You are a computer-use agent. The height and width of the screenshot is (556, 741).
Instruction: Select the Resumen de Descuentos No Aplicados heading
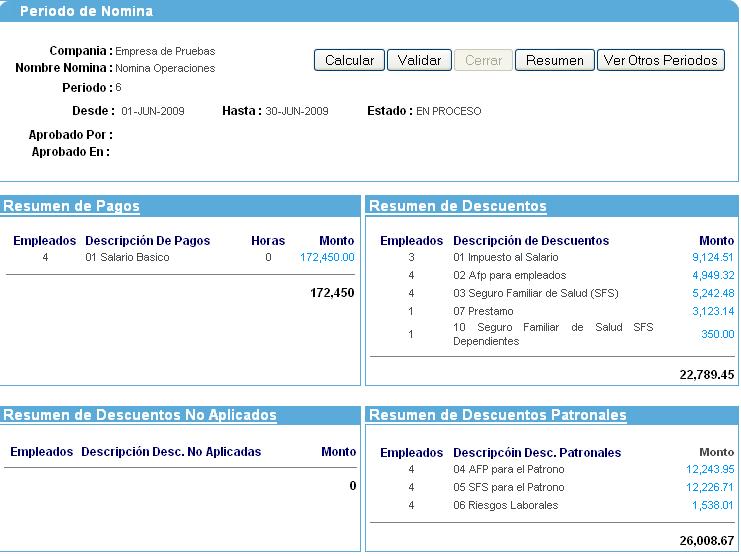[x=140, y=415]
